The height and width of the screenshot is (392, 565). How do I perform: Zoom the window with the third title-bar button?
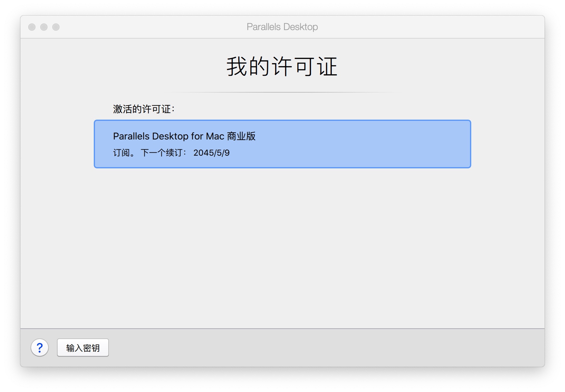click(56, 27)
